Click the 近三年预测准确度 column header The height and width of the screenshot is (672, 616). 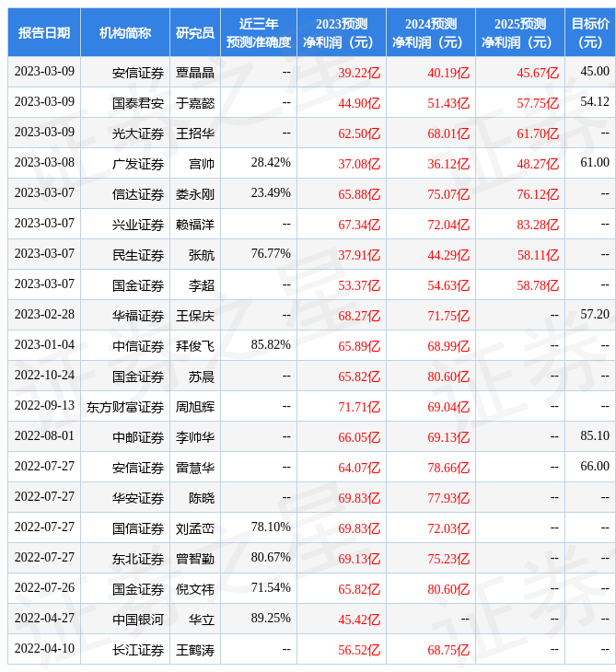click(259, 32)
